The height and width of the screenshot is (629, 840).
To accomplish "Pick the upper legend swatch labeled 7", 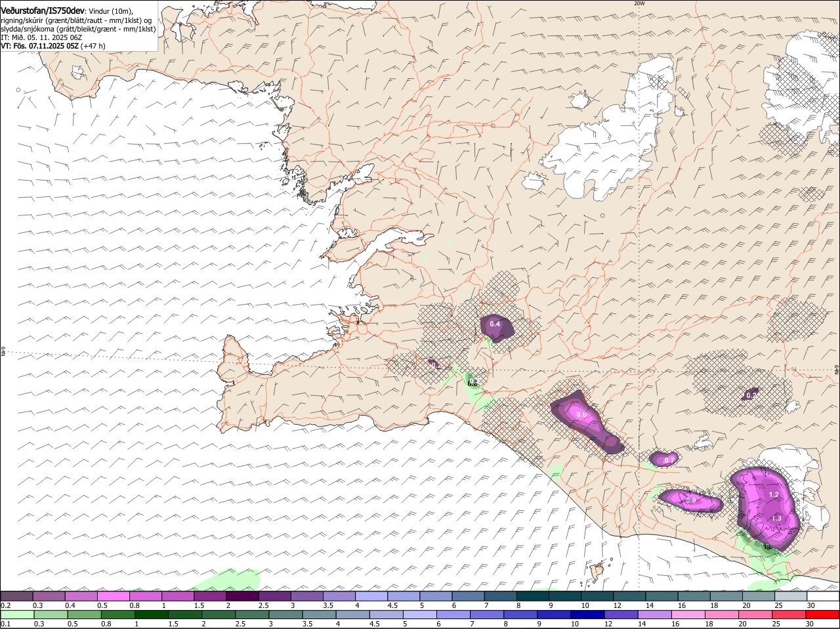I will pyautogui.click(x=501, y=596).
